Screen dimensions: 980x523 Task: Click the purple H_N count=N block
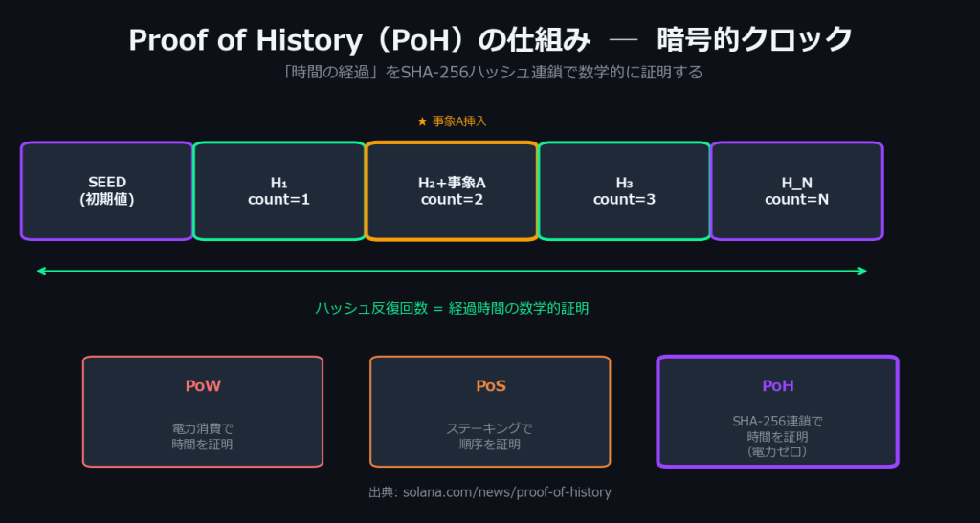(x=796, y=190)
